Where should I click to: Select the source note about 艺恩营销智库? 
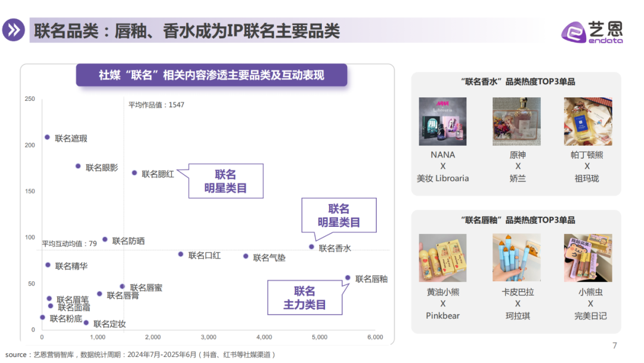pyautogui.click(x=140, y=355)
